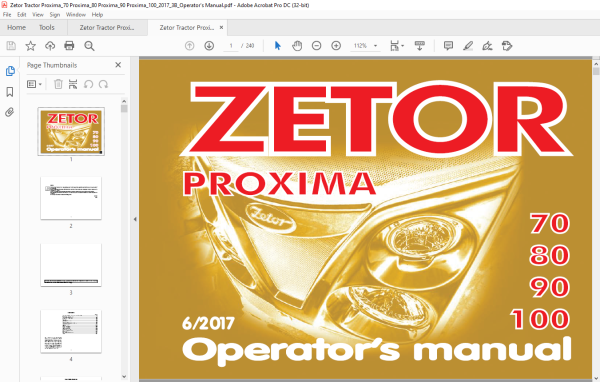
Task: Toggle the Attachments paperclip panel
Action: pyautogui.click(x=10, y=112)
